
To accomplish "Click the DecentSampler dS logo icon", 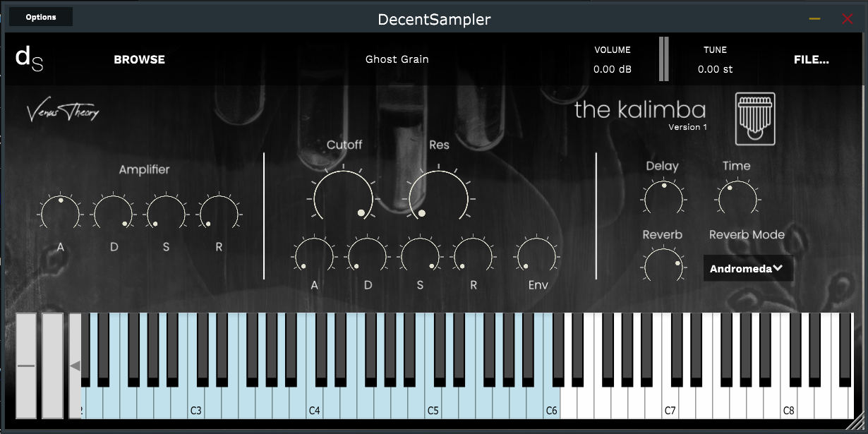I will pyautogui.click(x=29, y=59).
